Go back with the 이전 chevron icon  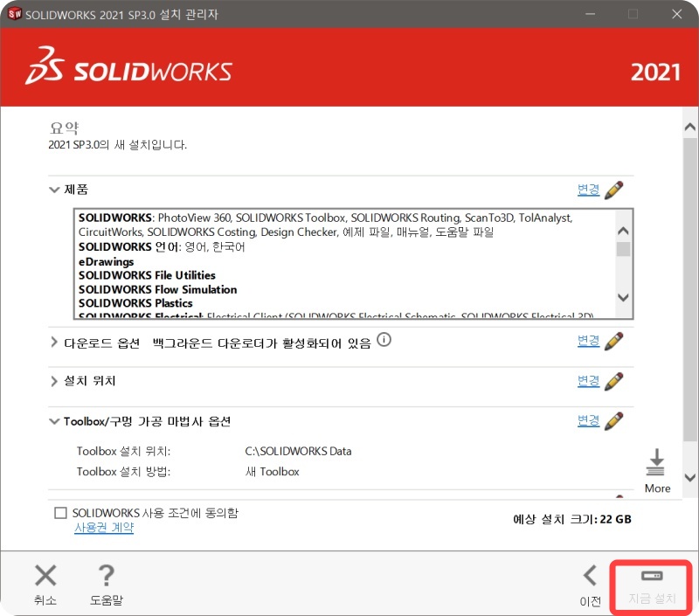tap(589, 577)
